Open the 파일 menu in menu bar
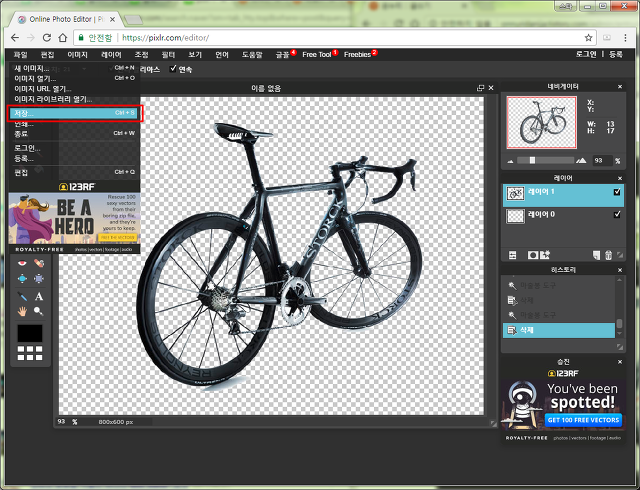Image resolution: width=640 pixels, height=490 pixels. coord(20,54)
